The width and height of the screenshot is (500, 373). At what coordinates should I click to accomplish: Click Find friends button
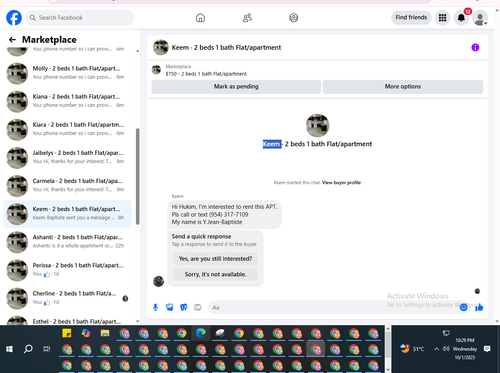click(411, 17)
